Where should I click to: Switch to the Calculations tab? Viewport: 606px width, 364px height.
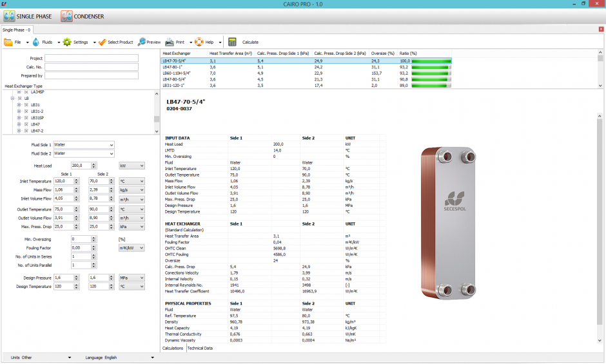[x=173, y=348]
